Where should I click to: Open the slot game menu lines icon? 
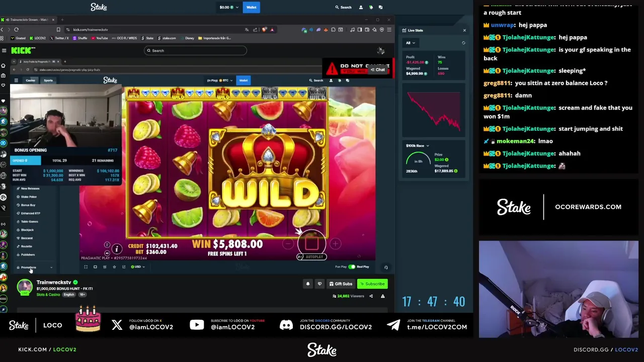pyautogui.click(x=107, y=245)
